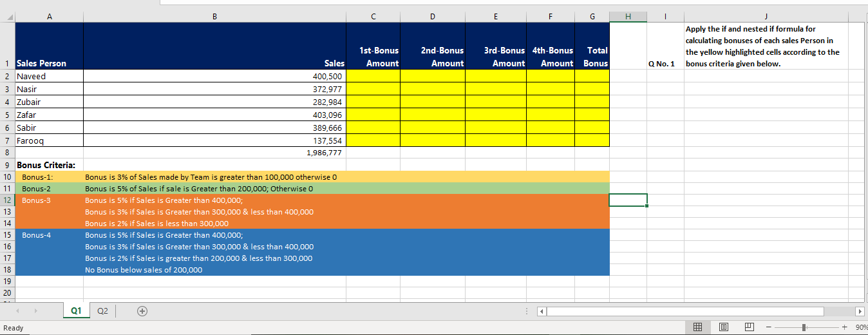Select column A header
Viewport: 868px width, 335px height.
point(49,17)
